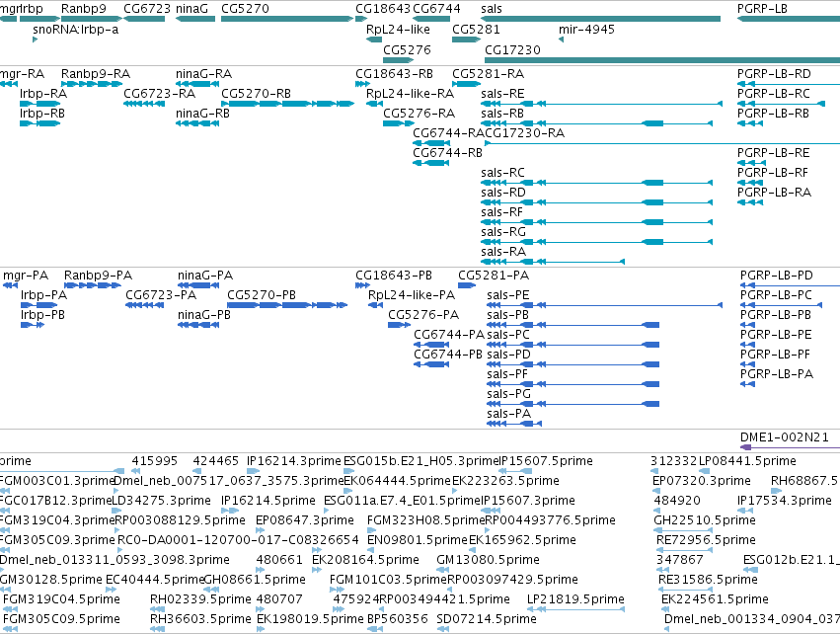Select the LD34275.3prime EST label
Viewport: 840px width, 634px height.
(x=161, y=500)
